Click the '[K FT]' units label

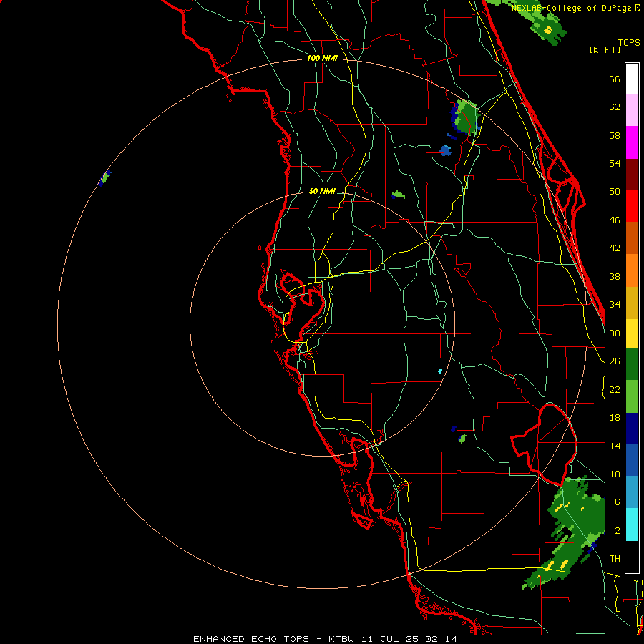605,49
